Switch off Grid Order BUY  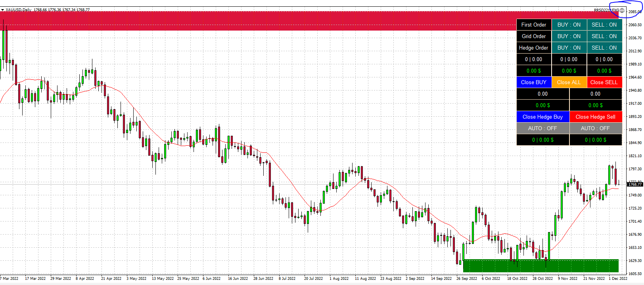point(569,36)
